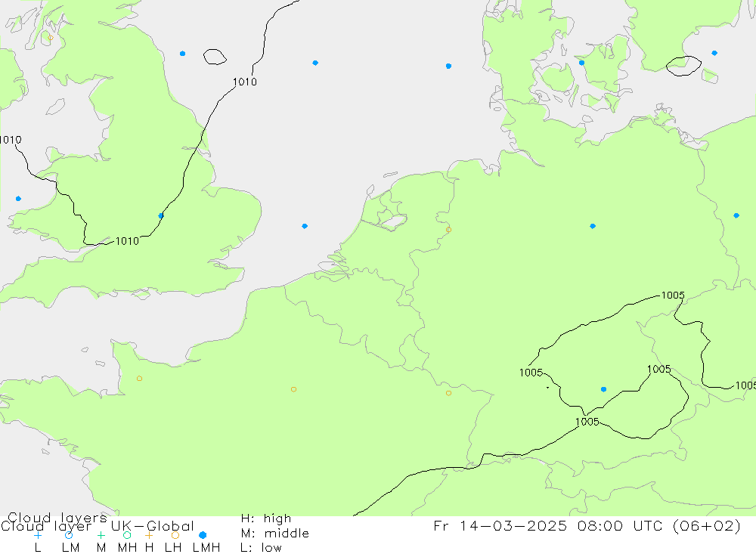This screenshot has width=756, height=554.
Task: Click the '(06+02)' forecast run text
Action: [x=707, y=525]
